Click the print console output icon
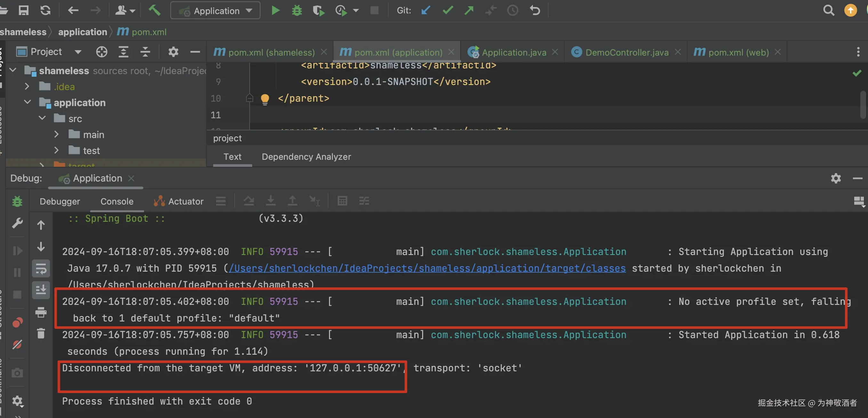Image resolution: width=868 pixels, height=418 pixels. point(41,312)
